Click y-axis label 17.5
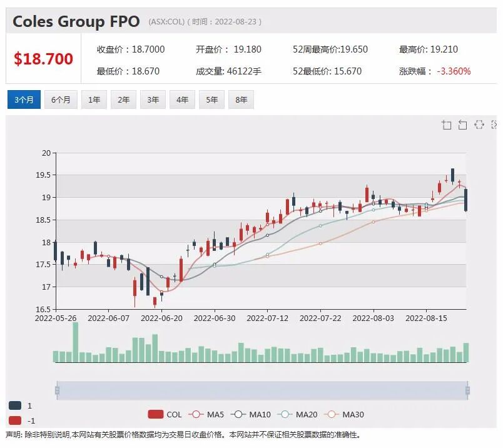 coord(43,265)
